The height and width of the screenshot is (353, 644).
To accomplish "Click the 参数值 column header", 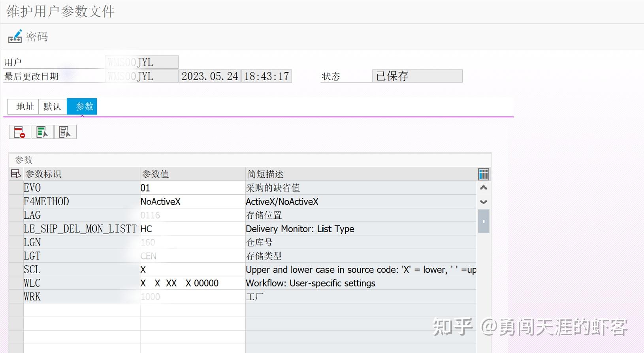I will point(192,174).
